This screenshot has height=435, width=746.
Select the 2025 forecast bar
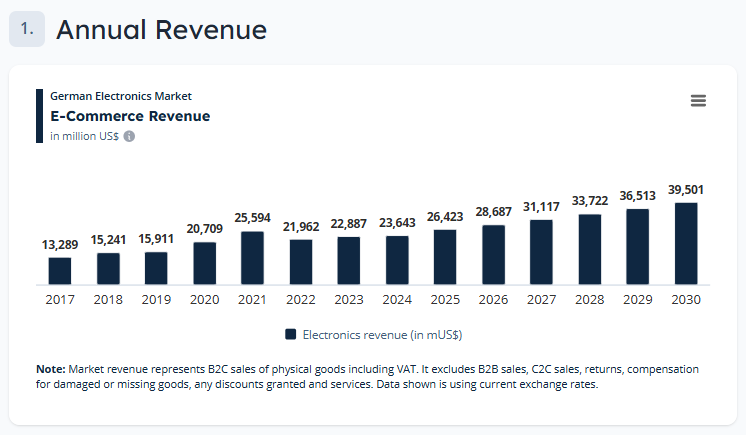(445, 257)
